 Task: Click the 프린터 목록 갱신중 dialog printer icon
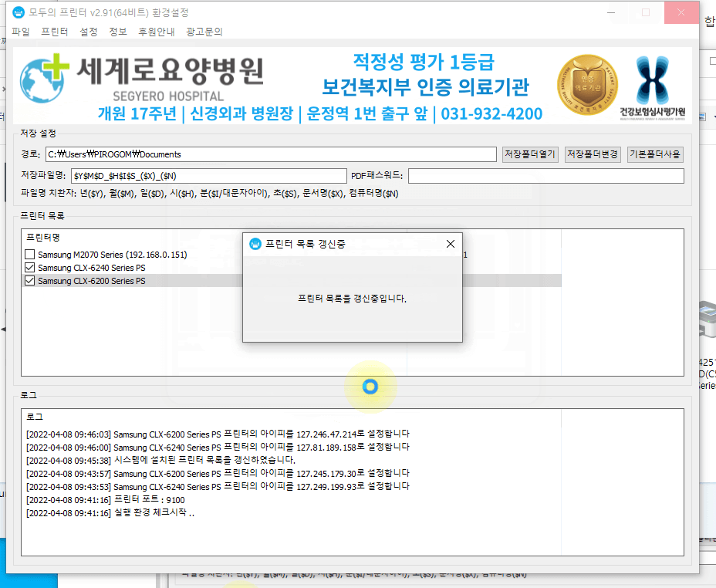[255, 245]
